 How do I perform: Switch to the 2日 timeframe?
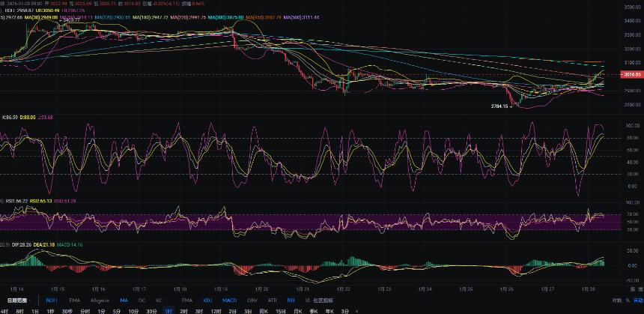pyautogui.click(x=232, y=311)
